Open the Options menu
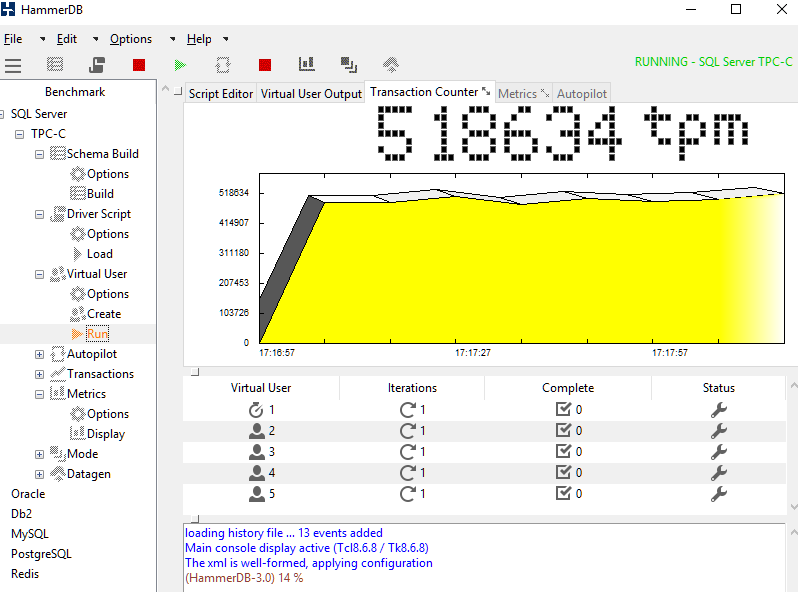Image resolution: width=798 pixels, height=592 pixels. [131, 39]
